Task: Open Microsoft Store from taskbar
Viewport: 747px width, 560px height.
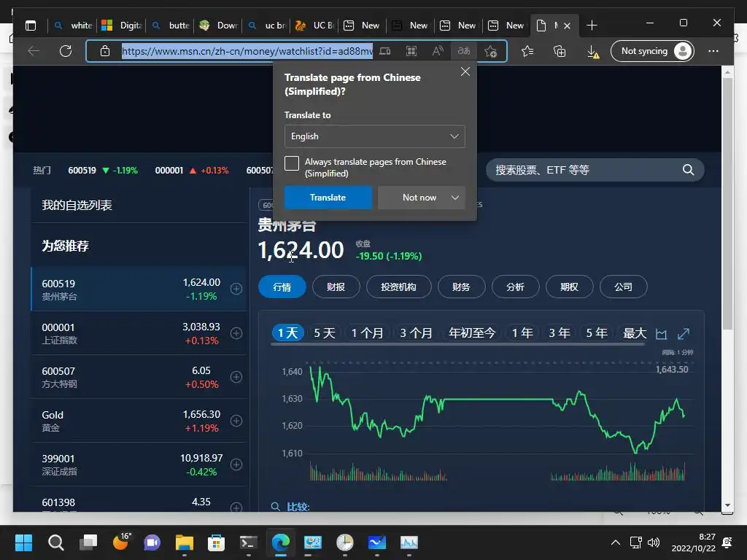Action: tap(216, 542)
